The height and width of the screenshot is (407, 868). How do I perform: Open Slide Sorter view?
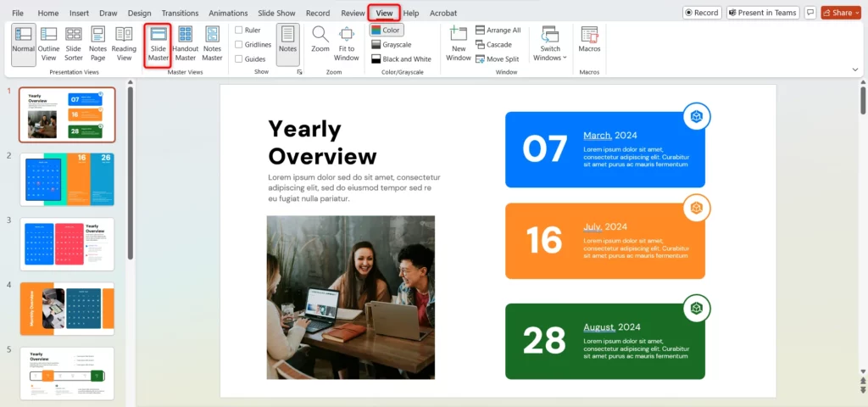tap(74, 44)
